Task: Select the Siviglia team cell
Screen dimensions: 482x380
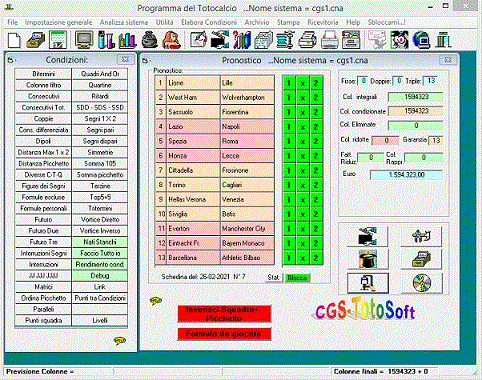Action: (193, 214)
